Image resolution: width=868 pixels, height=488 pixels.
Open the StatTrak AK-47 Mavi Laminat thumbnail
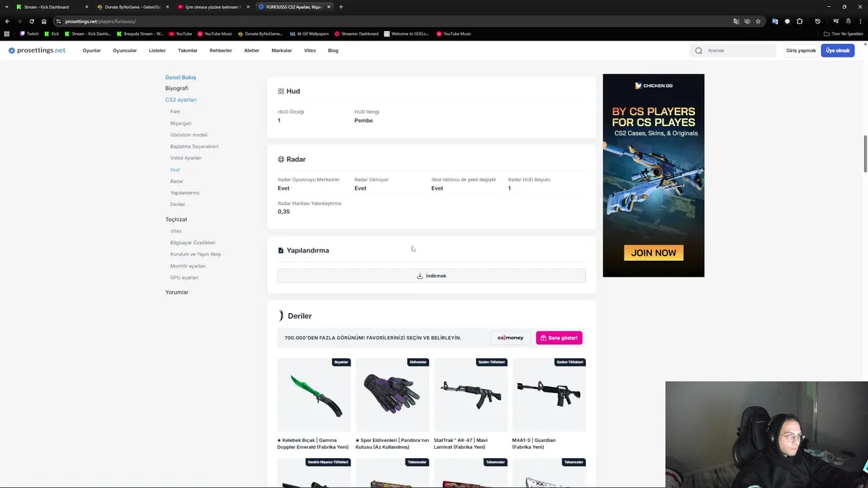point(471,394)
